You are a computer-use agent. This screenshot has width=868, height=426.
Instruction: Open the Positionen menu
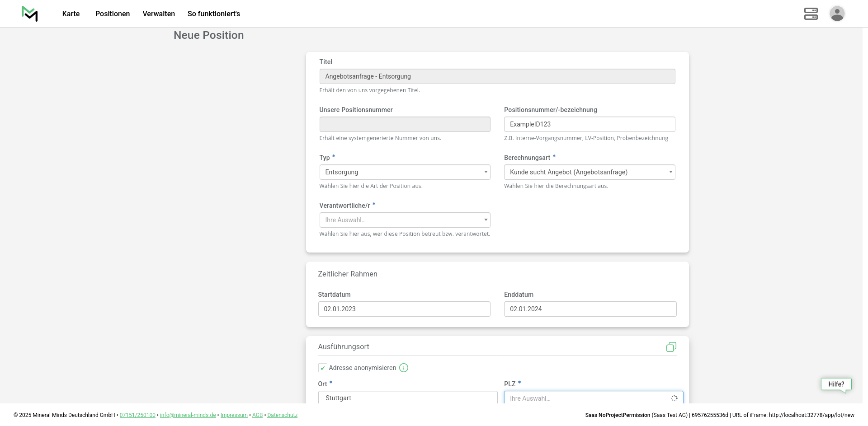pos(113,14)
